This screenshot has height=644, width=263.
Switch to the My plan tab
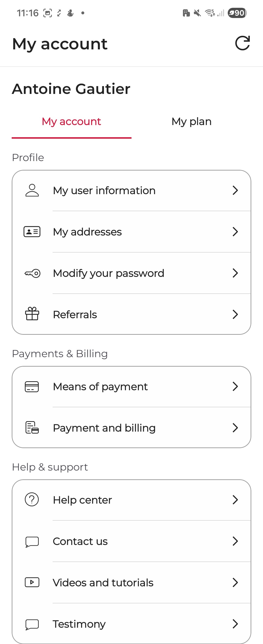tap(191, 122)
